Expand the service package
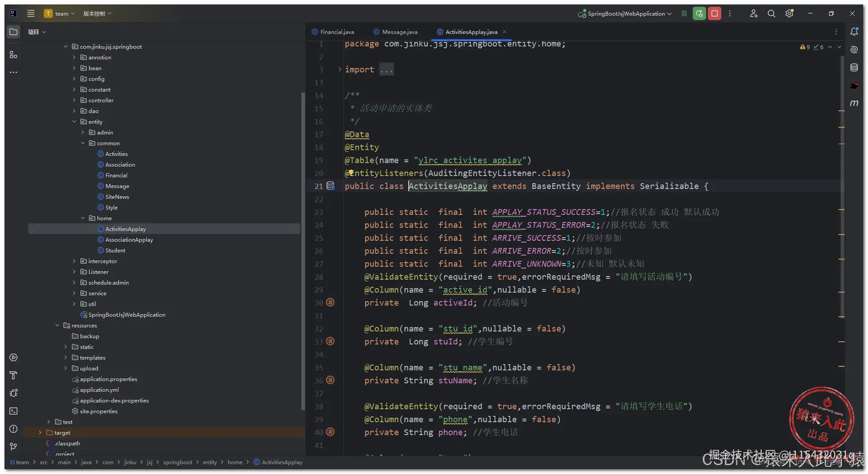Screen dimensions: 868x474 [x=74, y=293]
